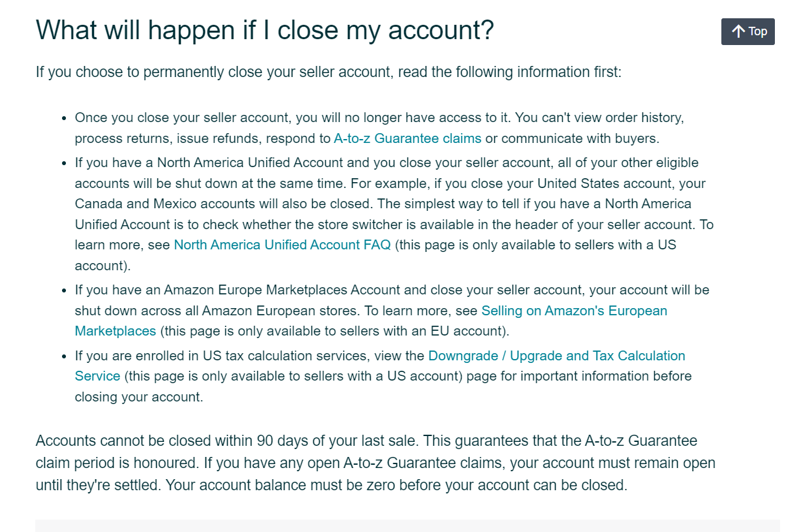Image resolution: width=801 pixels, height=532 pixels.
Task: Click bullet dot before 'If you have a North America'
Action: click(63, 163)
